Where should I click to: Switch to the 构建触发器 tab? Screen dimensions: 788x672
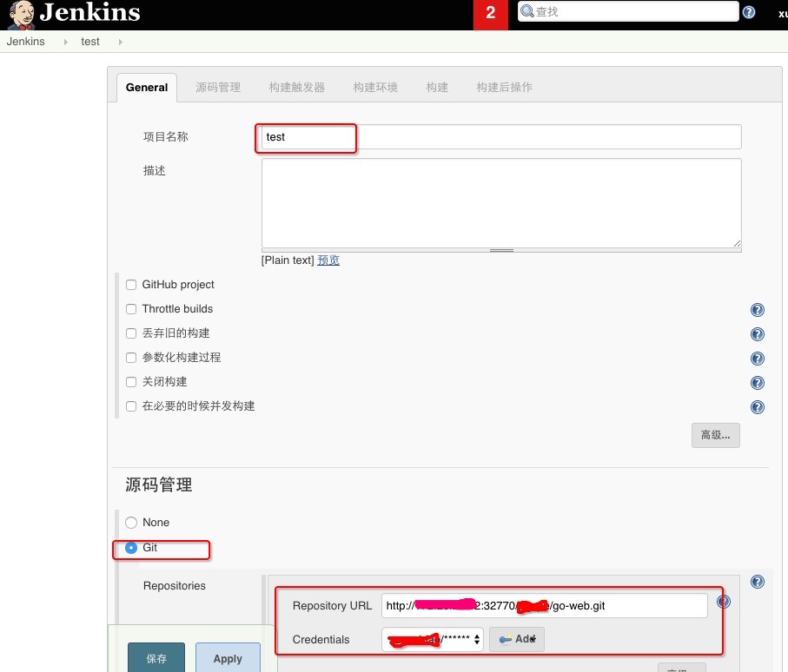(297, 88)
